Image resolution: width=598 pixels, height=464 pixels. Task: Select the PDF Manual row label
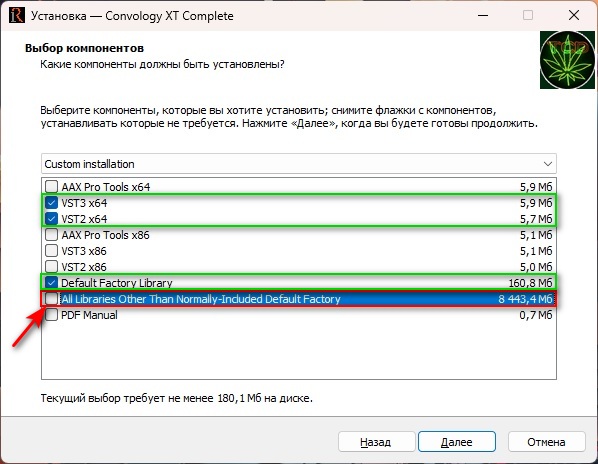[x=89, y=315]
